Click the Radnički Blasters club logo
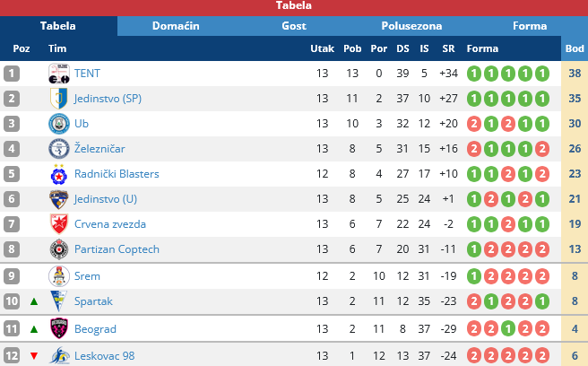The height and width of the screenshot is (366, 588). (59, 174)
